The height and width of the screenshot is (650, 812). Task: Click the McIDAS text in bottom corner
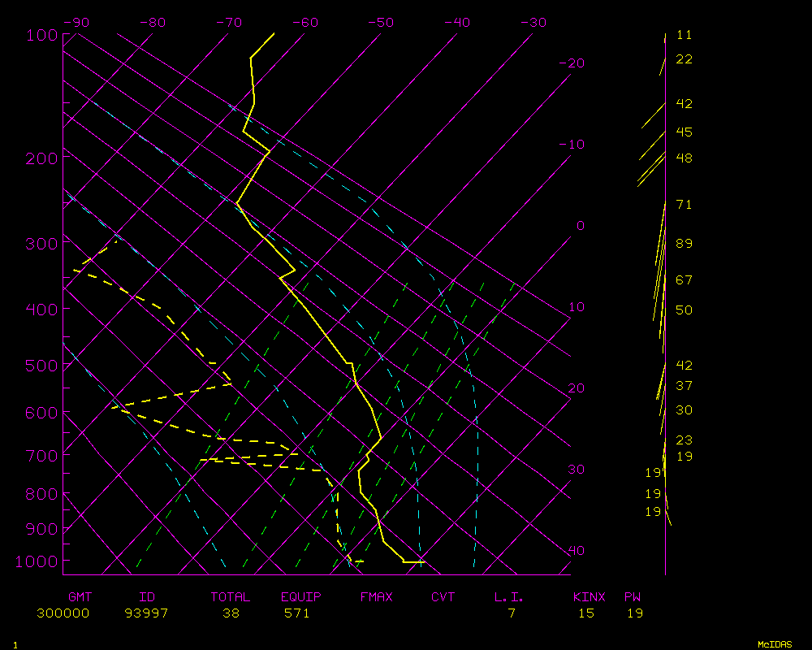(x=775, y=643)
